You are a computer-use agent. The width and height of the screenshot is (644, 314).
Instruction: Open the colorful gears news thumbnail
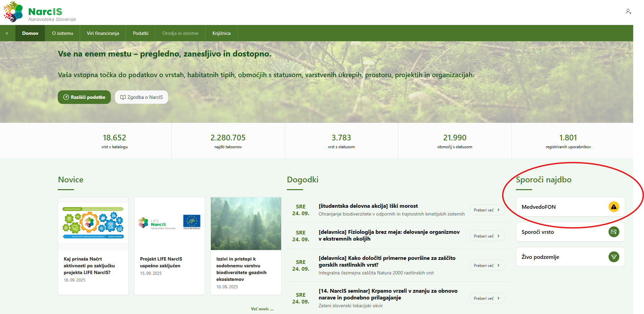[93, 223]
